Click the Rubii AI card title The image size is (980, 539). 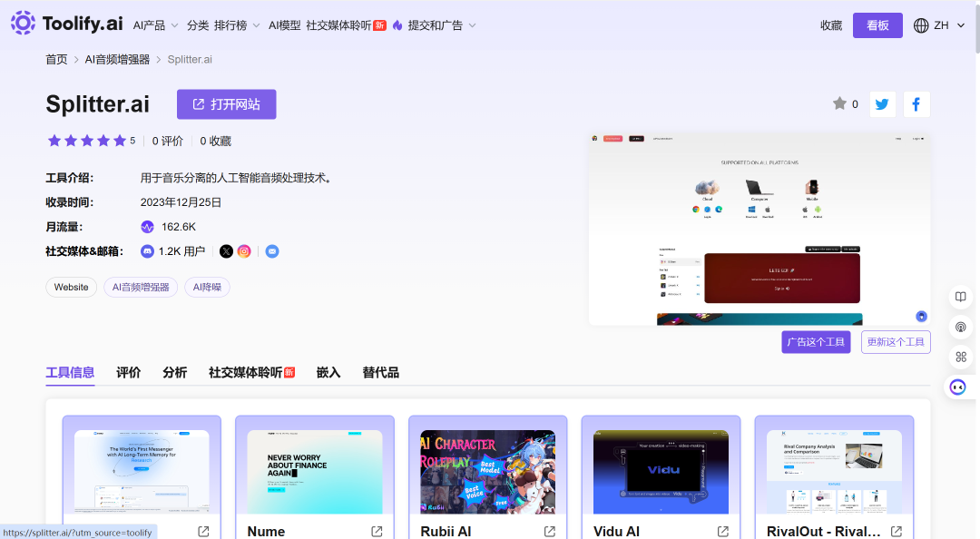click(x=446, y=532)
